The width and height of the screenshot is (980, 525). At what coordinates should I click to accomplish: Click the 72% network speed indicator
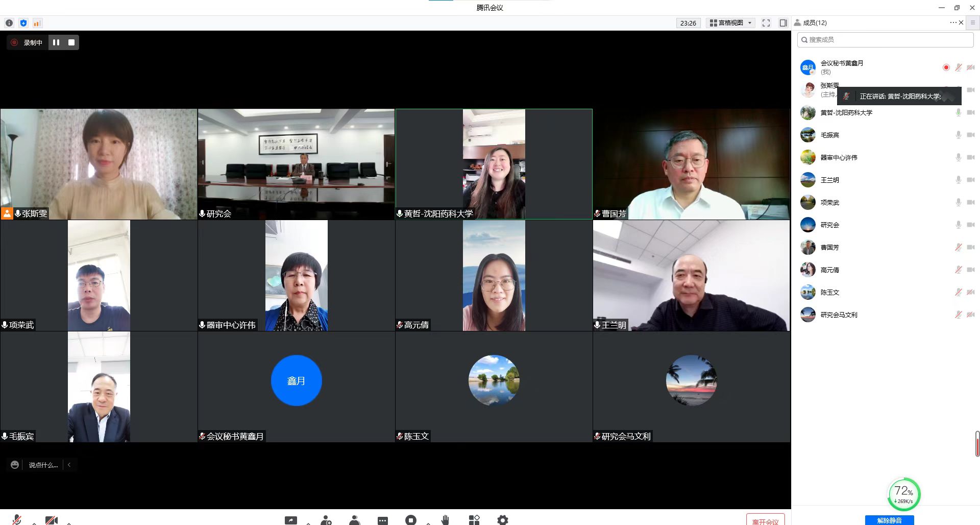[903, 494]
